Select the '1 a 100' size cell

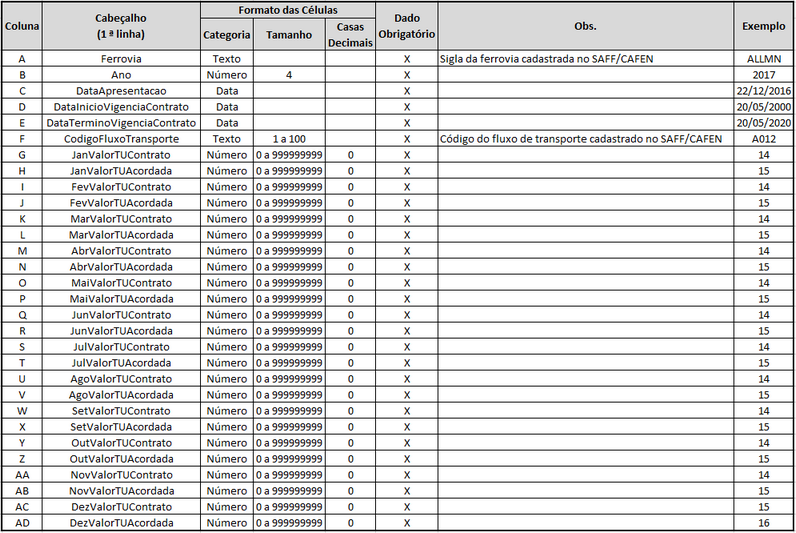(x=289, y=139)
